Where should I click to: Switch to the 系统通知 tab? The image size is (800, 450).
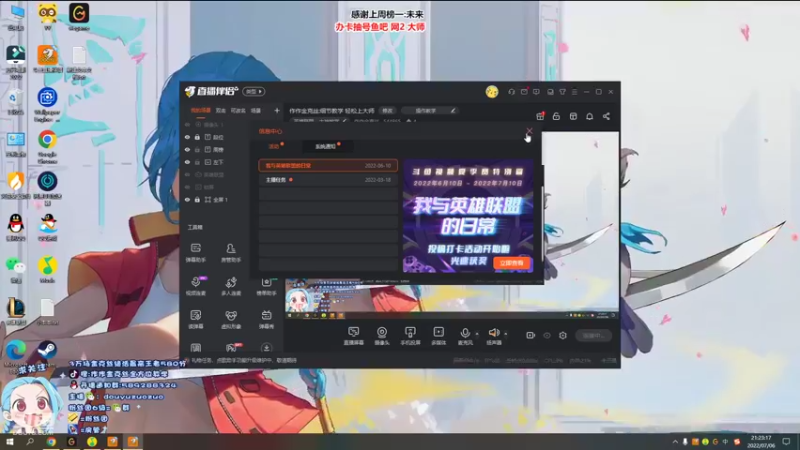[326, 146]
